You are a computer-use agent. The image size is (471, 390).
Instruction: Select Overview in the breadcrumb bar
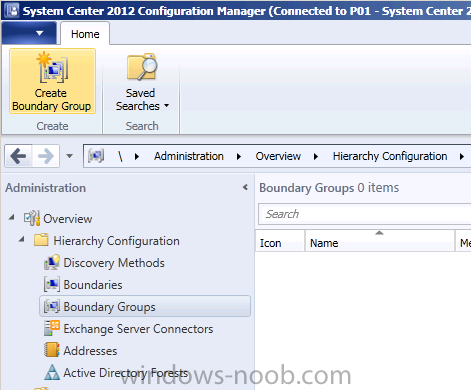pyautogui.click(x=278, y=156)
